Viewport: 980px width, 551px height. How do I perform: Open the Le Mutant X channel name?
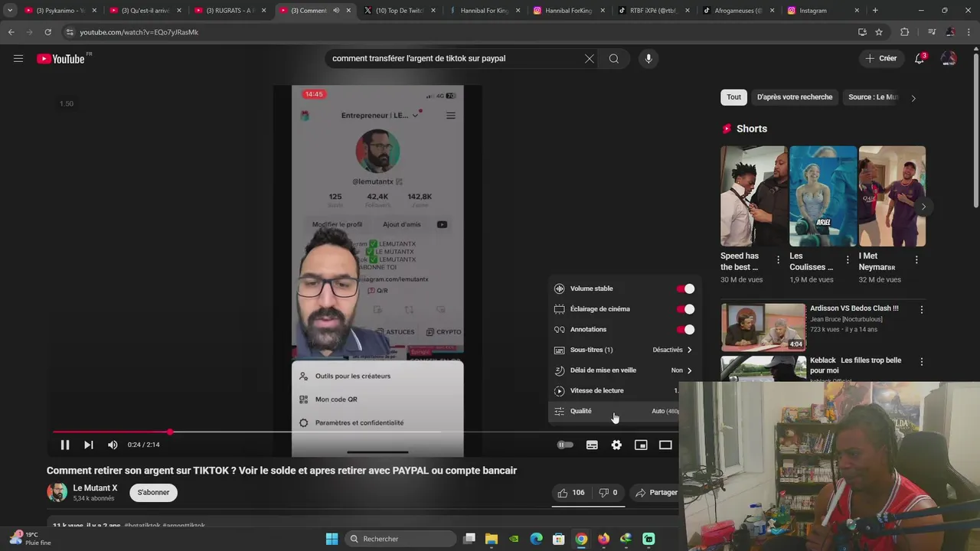tap(96, 487)
